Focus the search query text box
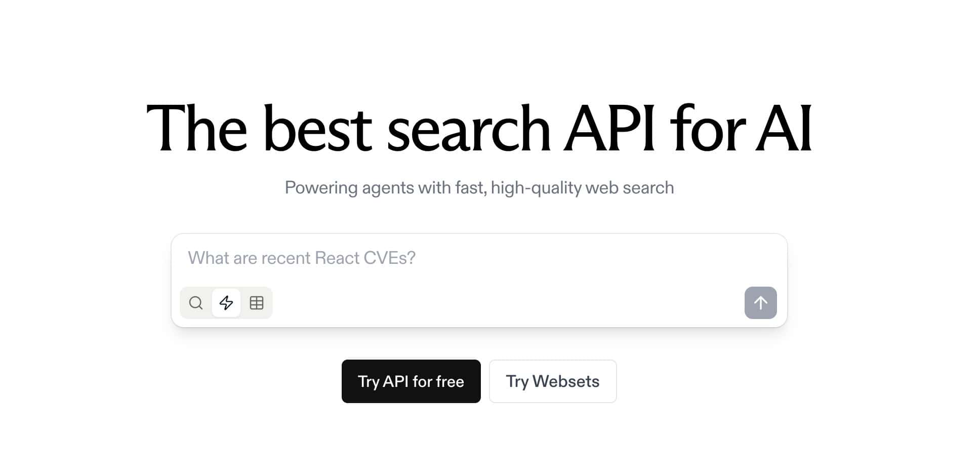 [x=456, y=258]
